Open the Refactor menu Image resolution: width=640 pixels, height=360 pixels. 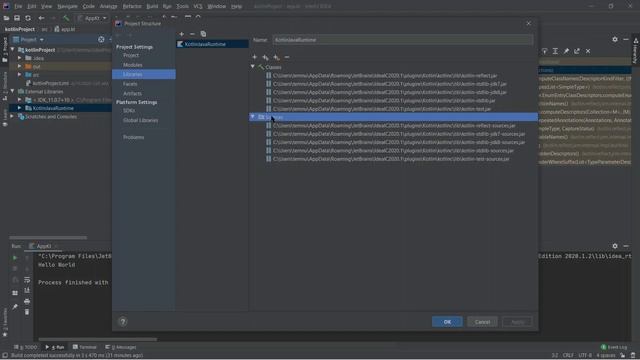tap(132, 6)
